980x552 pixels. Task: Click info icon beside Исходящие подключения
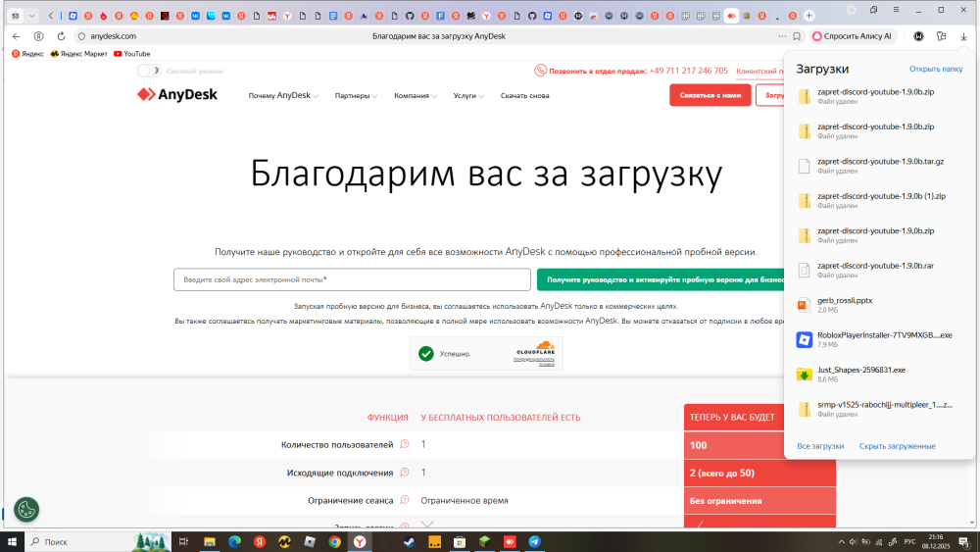[x=405, y=473]
